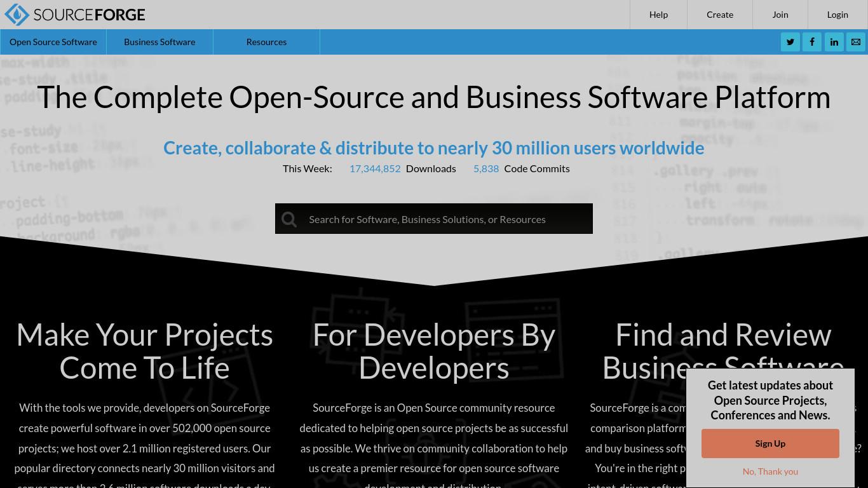Screen dimensions: 868x488
Task: Open the Business Software menu
Action: 159,42
